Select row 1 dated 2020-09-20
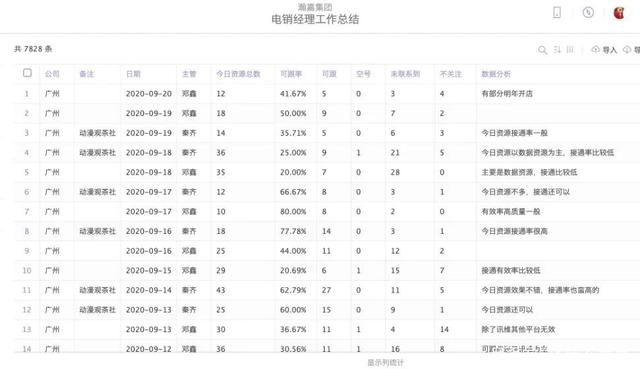Image resolution: width=640 pixels, height=369 pixels. click(327, 93)
